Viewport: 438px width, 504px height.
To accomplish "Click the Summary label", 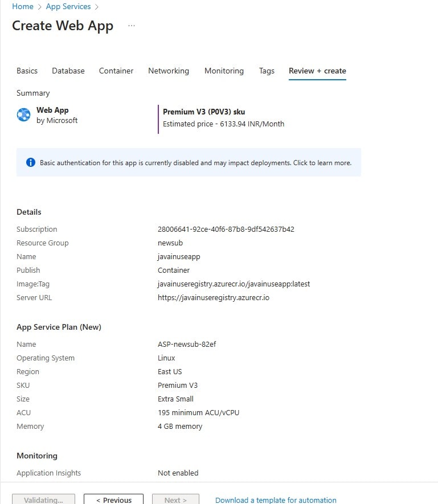I will coord(33,93).
